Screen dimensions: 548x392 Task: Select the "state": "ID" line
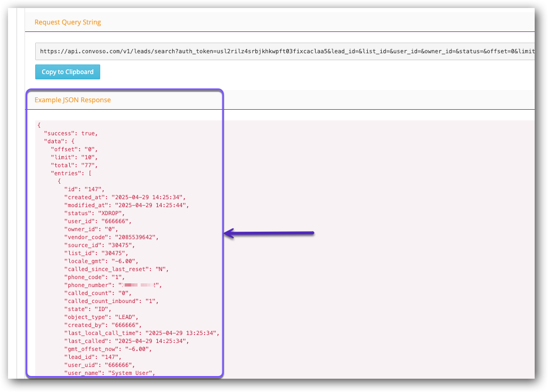pyautogui.click(x=83, y=309)
